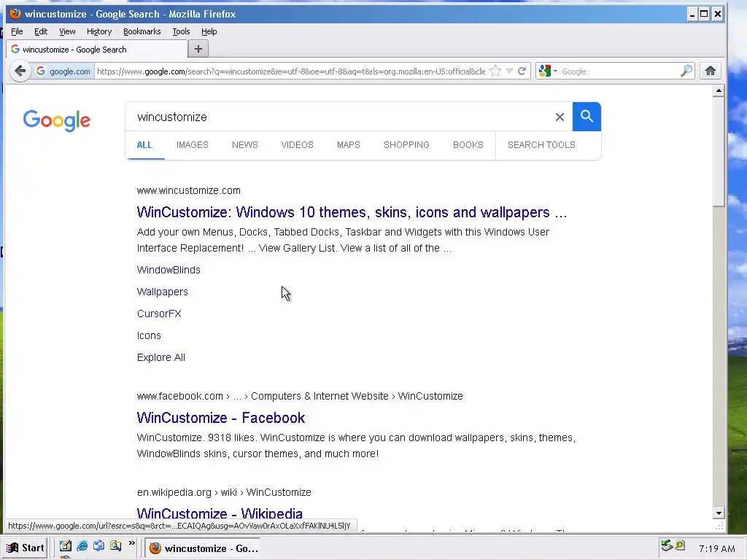Expand the quick launch overflow chevron
Screen dimensions: 747x560
point(132,542)
